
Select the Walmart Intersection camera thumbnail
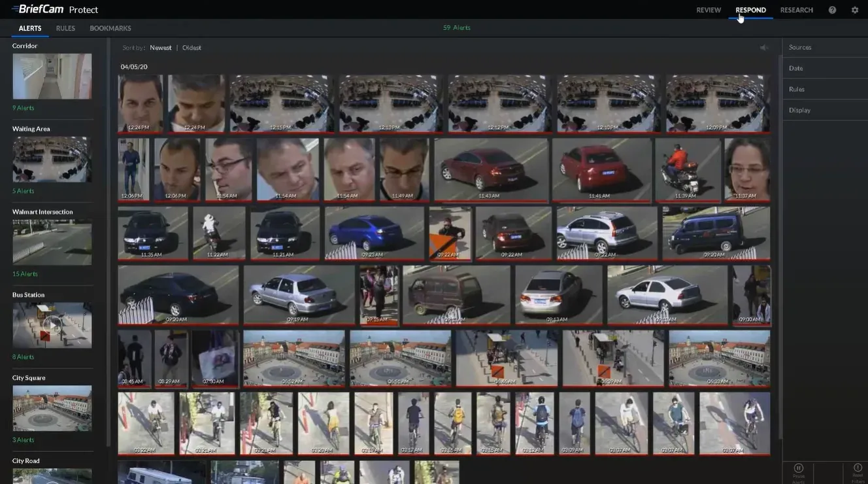(x=52, y=242)
